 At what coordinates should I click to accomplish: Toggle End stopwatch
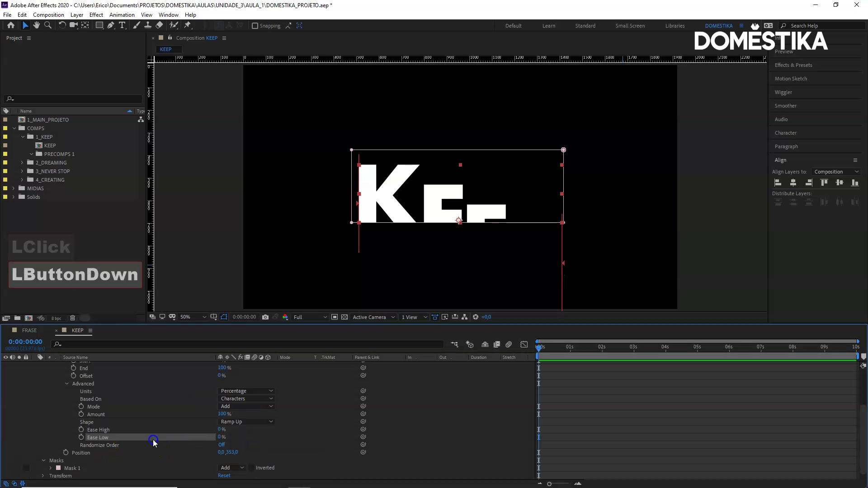74,368
